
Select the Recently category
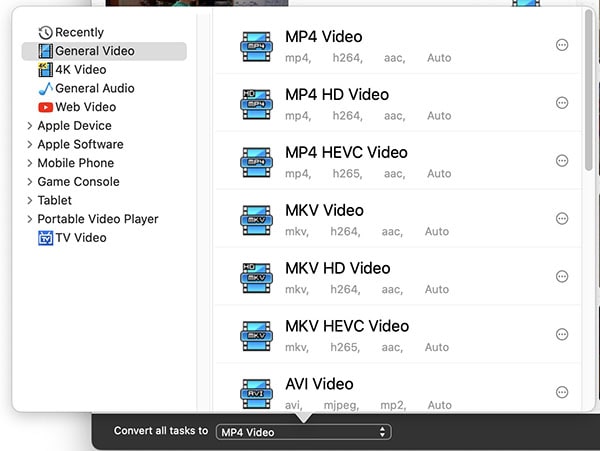pos(79,33)
